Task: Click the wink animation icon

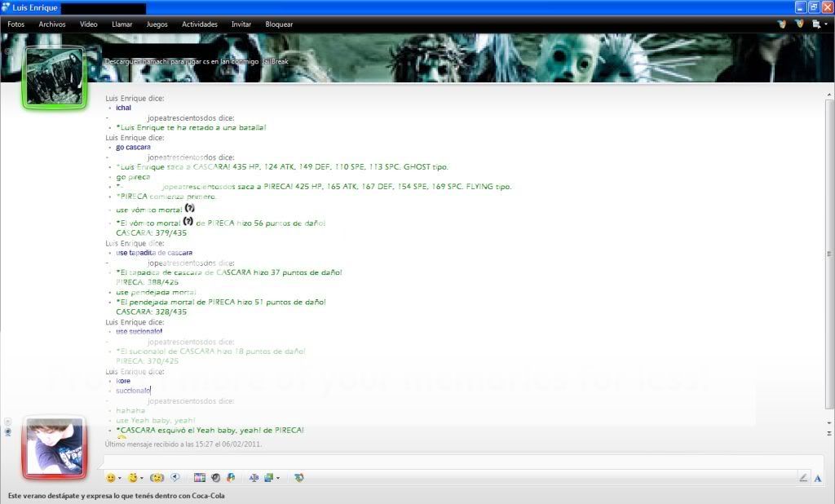Action: tap(132, 478)
